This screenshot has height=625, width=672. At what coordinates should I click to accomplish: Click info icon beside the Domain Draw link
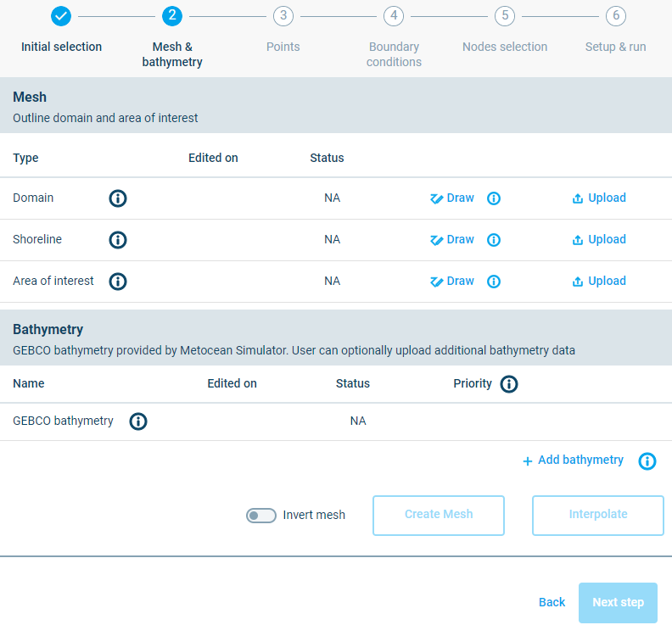point(494,198)
